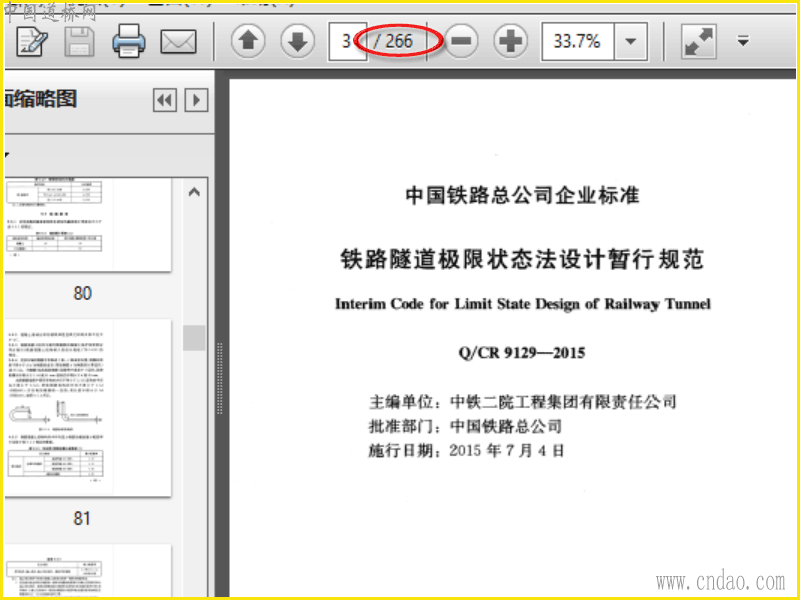The image size is (800, 600).
Task: Go to previous page up arrow
Action: pos(248,41)
